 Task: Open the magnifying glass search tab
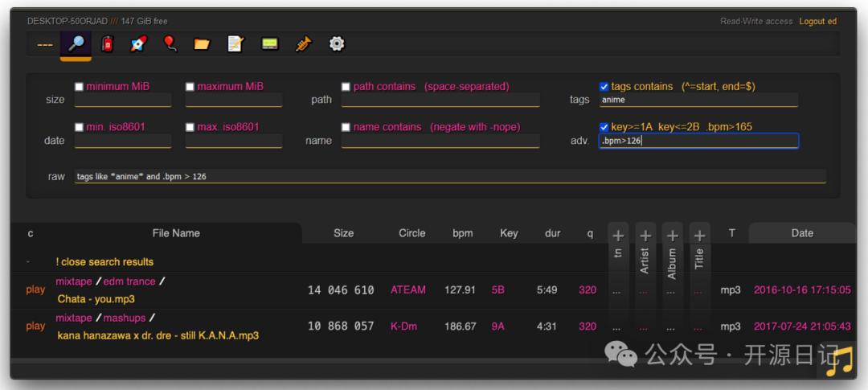(76, 44)
